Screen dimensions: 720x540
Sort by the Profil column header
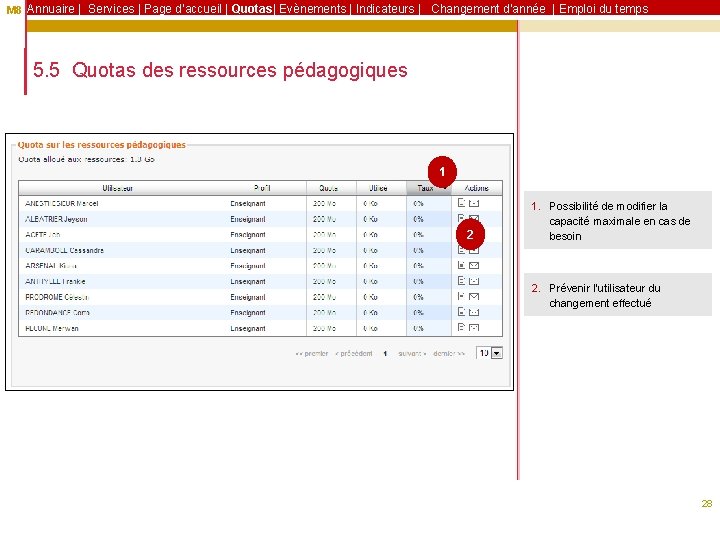click(x=262, y=188)
